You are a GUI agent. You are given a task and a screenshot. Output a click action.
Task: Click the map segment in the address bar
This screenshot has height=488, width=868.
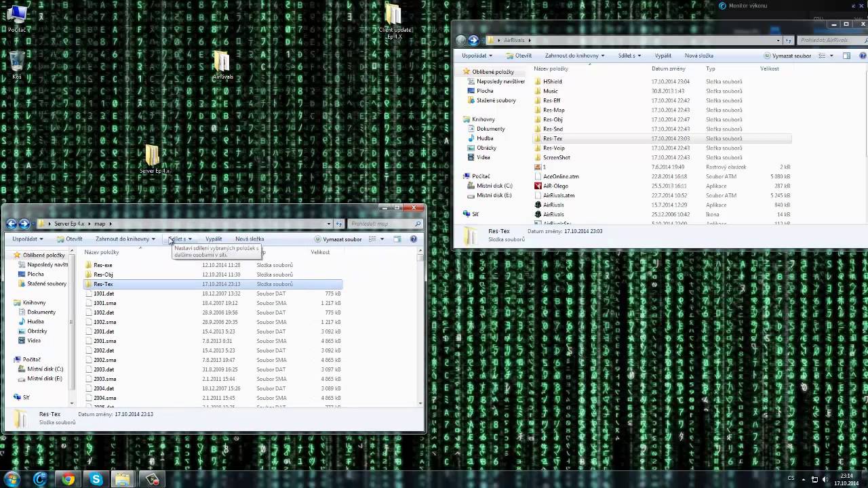point(100,224)
